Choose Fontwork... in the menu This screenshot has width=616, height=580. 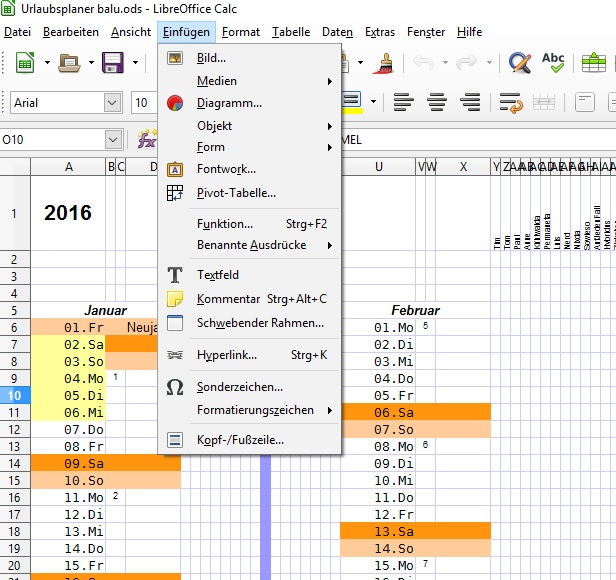(249, 169)
